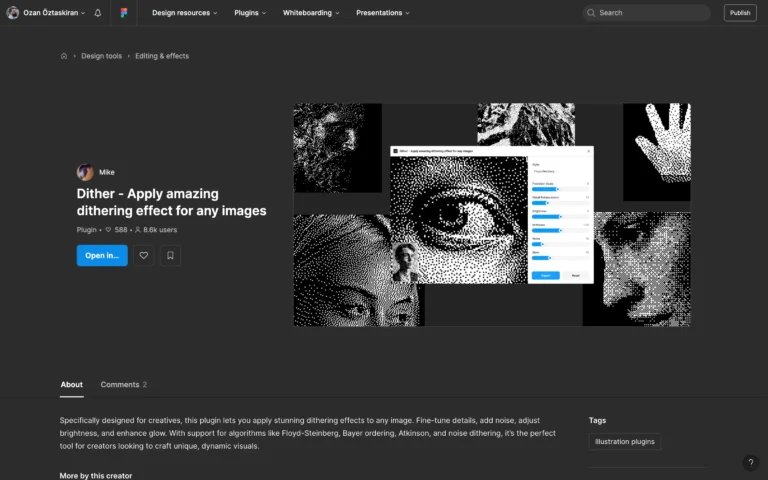Click Ozan Öztaskiran profile avatar

point(13,13)
